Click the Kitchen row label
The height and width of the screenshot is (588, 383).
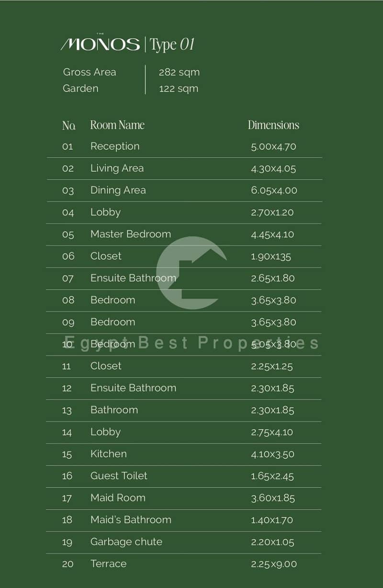[x=109, y=454]
